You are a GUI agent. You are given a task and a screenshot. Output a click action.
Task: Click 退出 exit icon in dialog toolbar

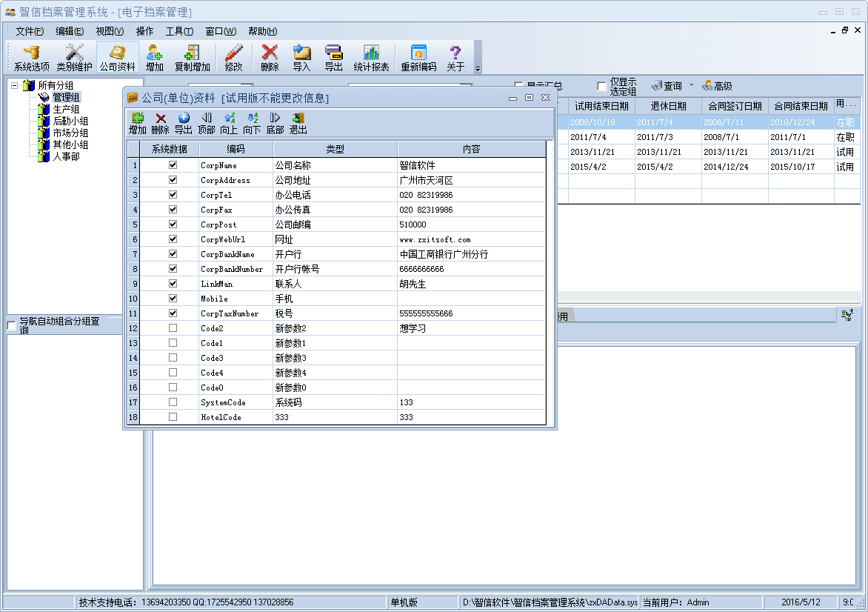click(x=298, y=123)
